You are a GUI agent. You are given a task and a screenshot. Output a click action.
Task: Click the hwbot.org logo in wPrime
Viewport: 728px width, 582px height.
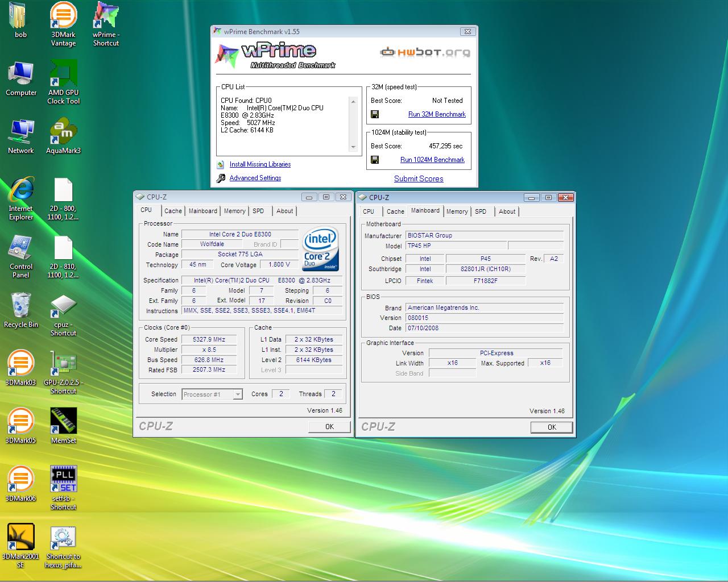pyautogui.click(x=425, y=52)
